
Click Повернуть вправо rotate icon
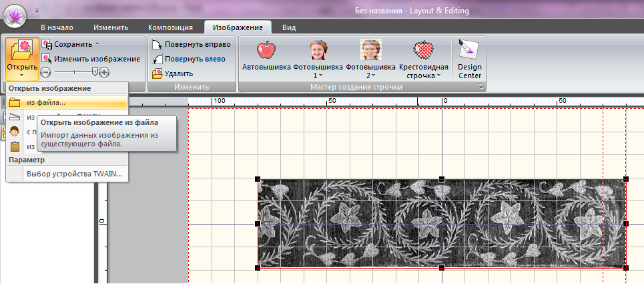point(157,44)
